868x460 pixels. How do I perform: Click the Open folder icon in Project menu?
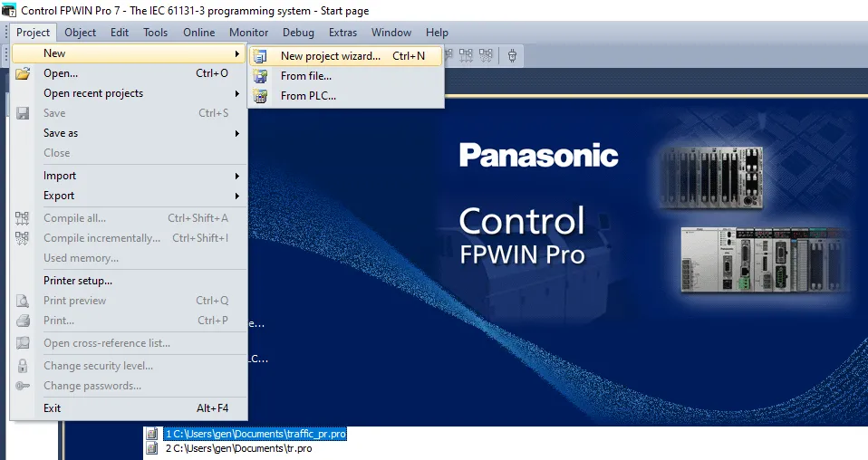[23, 73]
